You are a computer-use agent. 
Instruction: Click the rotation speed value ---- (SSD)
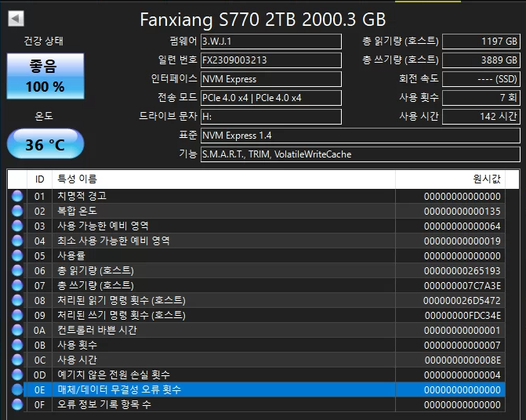tap(481, 79)
